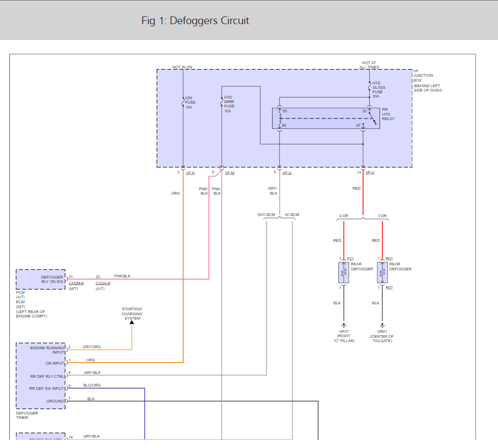Open the I/P-M connector reference

(x=230, y=173)
